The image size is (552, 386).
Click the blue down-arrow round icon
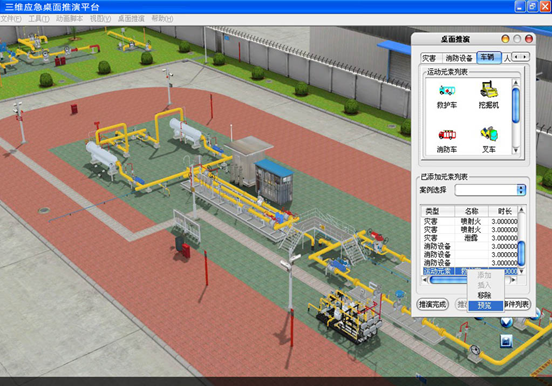point(506,322)
